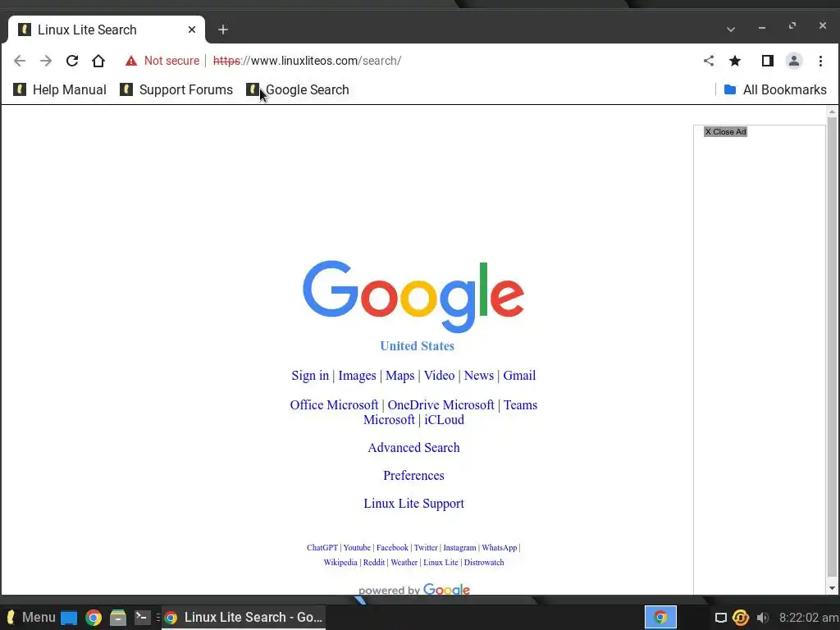Open the Support Forums bookmark

[176, 89]
